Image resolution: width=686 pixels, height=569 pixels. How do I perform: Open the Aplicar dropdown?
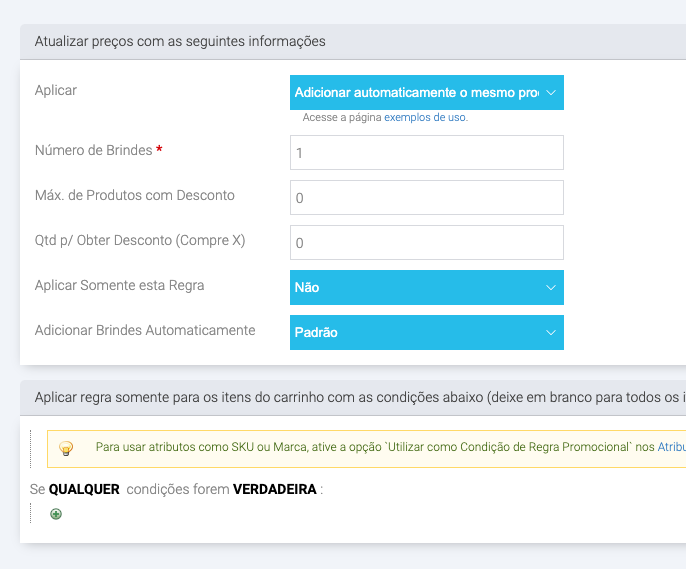coord(426,92)
